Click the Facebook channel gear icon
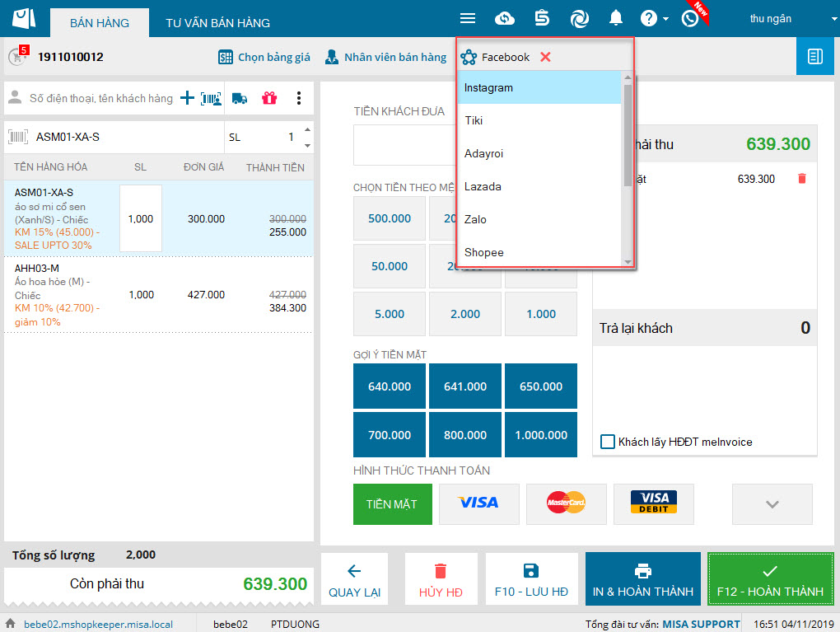Viewport: 840px width, 632px height. [x=469, y=57]
